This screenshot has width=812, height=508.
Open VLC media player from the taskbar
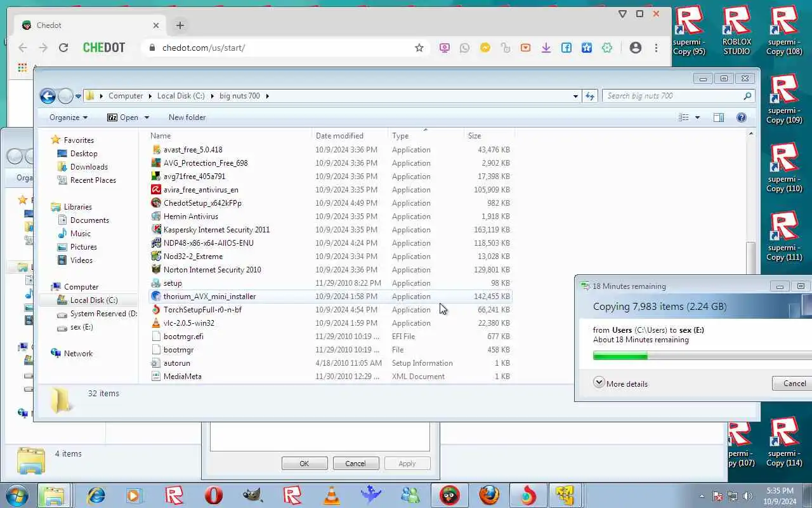(x=332, y=495)
